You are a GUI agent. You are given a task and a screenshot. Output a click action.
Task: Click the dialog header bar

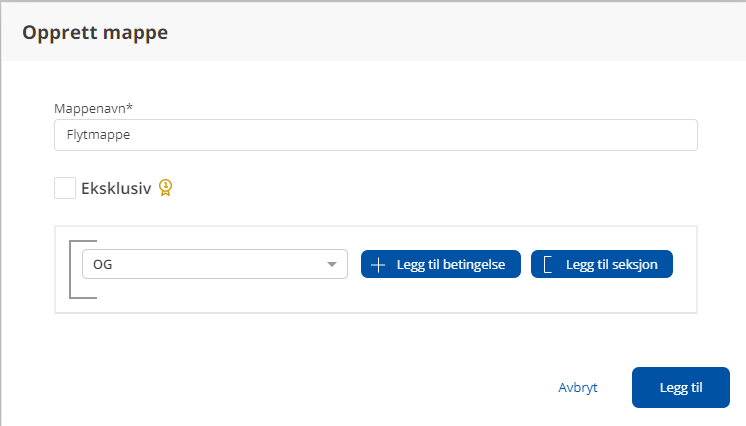point(450,32)
